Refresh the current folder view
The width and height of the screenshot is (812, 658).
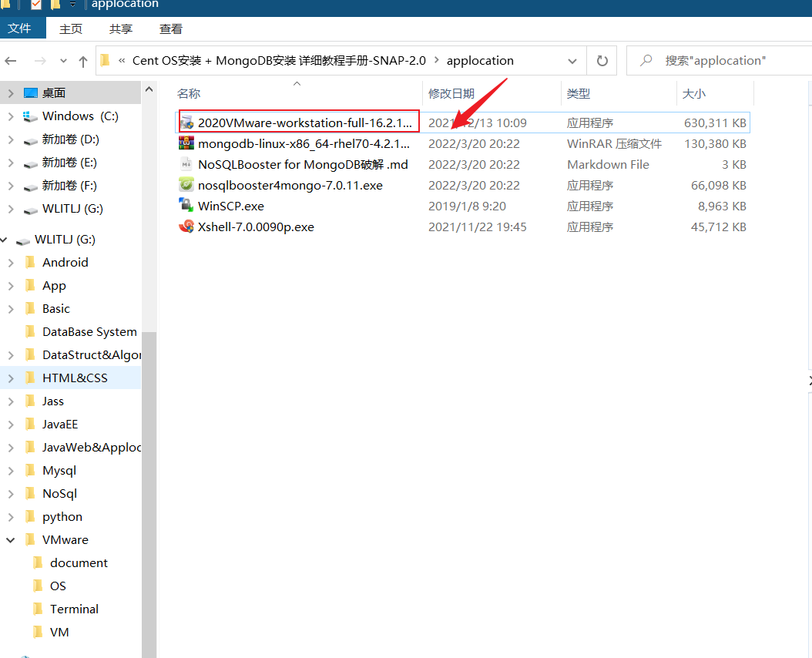602,61
